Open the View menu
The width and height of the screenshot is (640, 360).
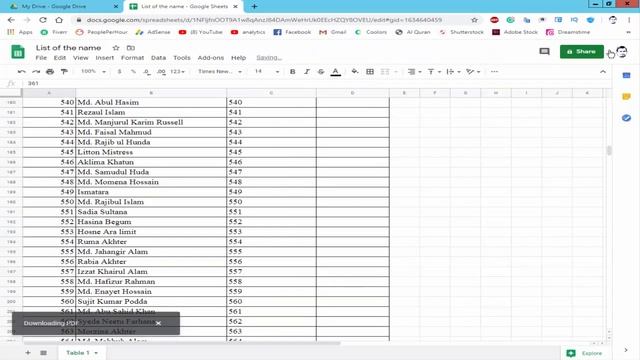click(x=80, y=58)
